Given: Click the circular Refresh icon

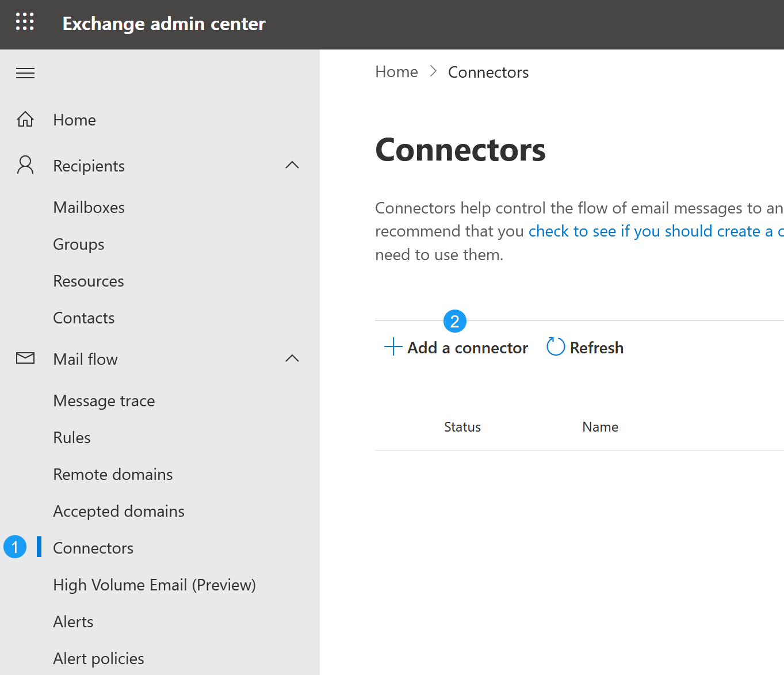Looking at the screenshot, I should pos(554,346).
